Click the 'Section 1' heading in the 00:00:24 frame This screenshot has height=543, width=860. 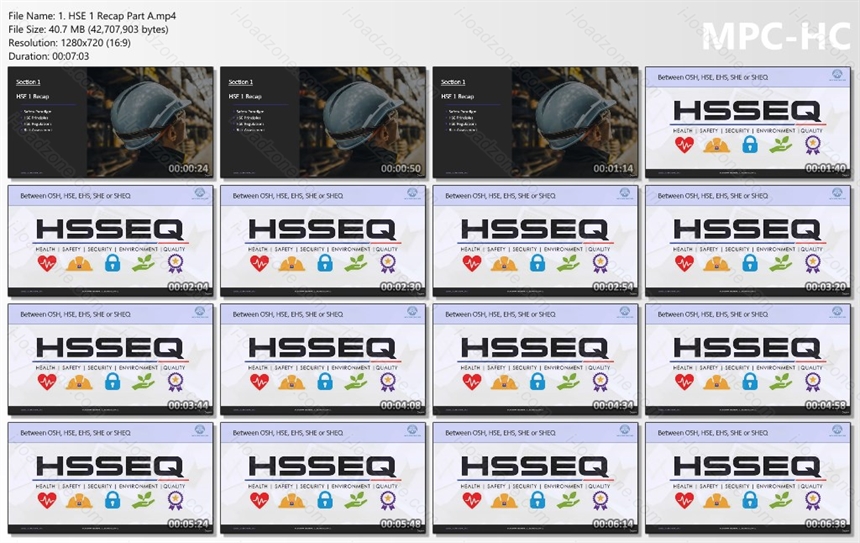pyautogui.click(x=28, y=82)
